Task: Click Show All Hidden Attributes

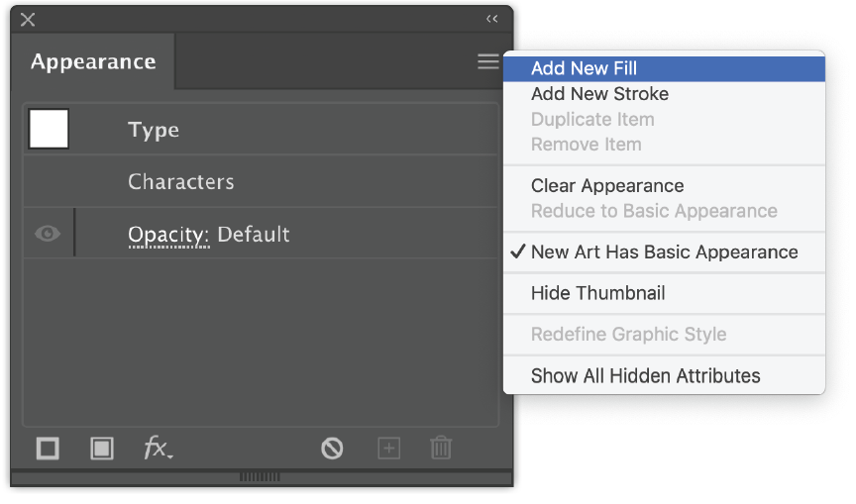Action: [664, 376]
